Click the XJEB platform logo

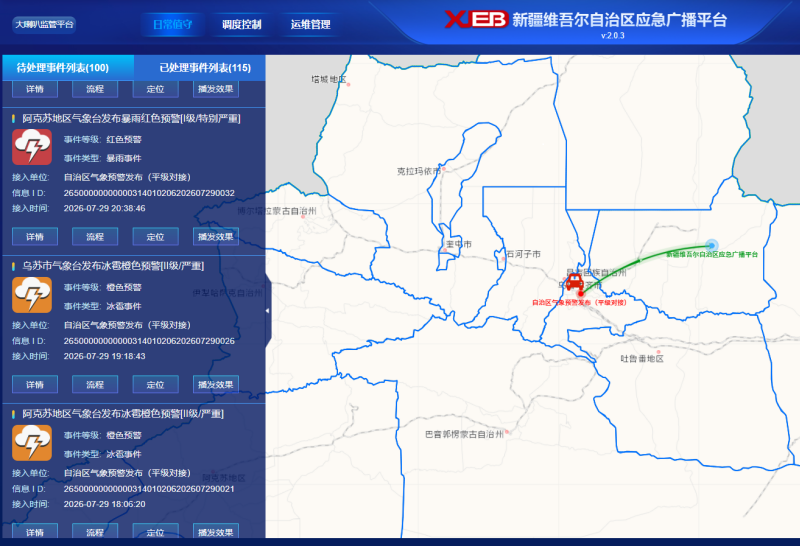point(476,19)
